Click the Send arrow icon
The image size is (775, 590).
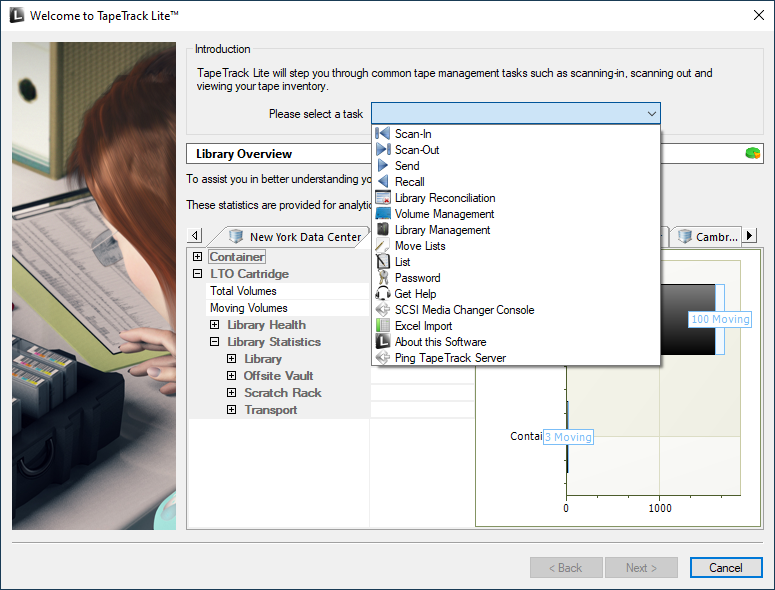click(x=383, y=166)
